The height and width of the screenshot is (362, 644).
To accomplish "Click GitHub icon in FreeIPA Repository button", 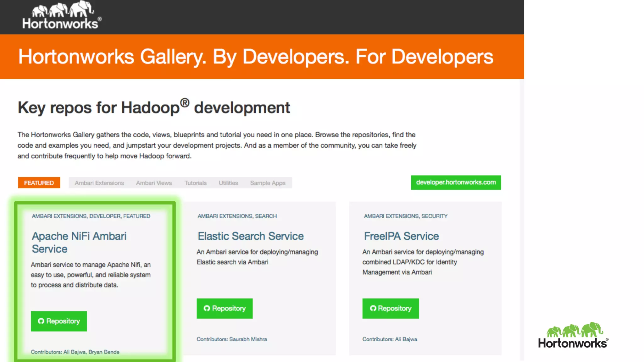I will coord(373,308).
